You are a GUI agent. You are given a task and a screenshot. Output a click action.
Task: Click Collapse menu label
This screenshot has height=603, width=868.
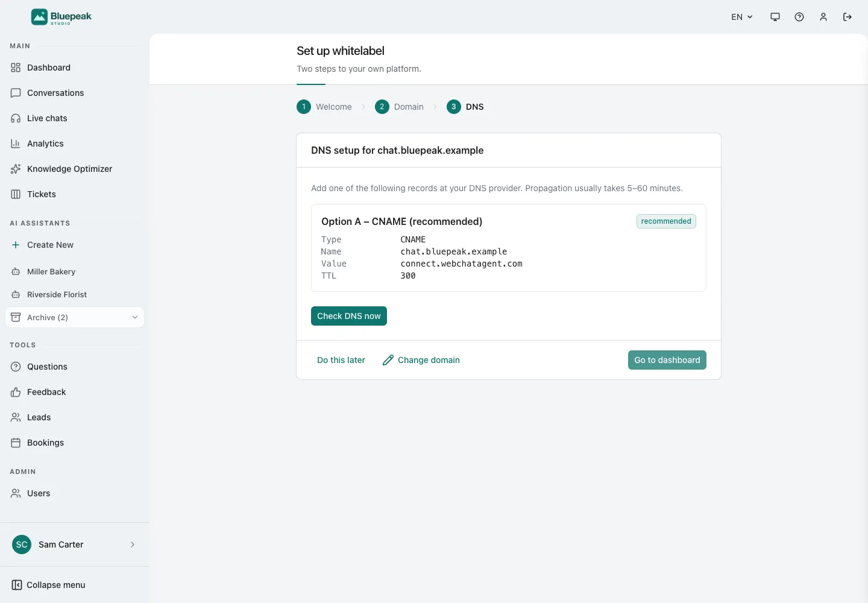point(56,585)
